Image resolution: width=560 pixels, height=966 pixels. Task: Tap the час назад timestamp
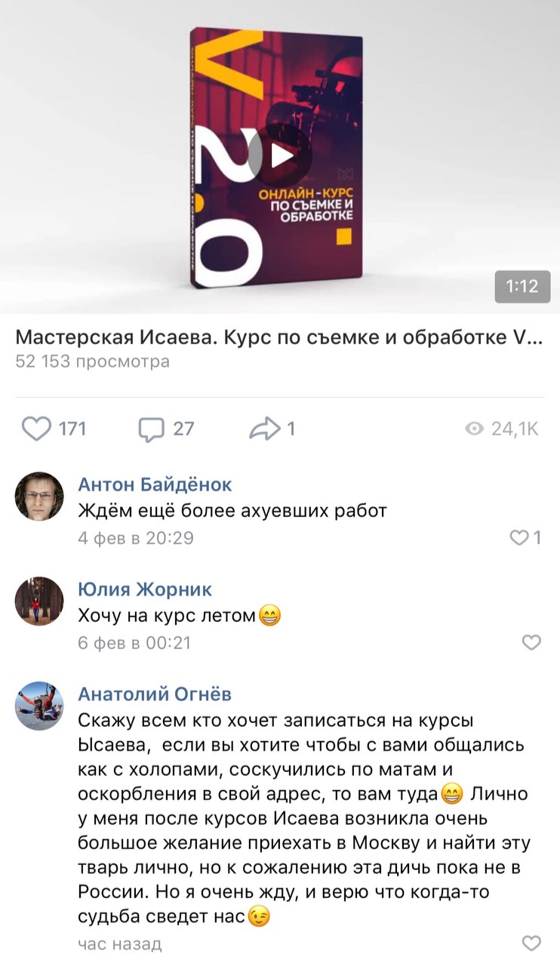[x=120, y=943]
